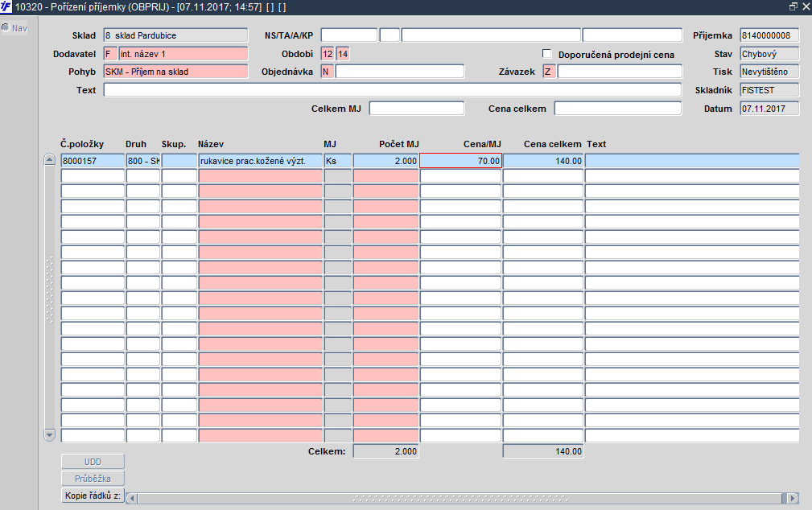Click the Objednávka type field N
This screenshot has height=510, width=812.
(328, 72)
